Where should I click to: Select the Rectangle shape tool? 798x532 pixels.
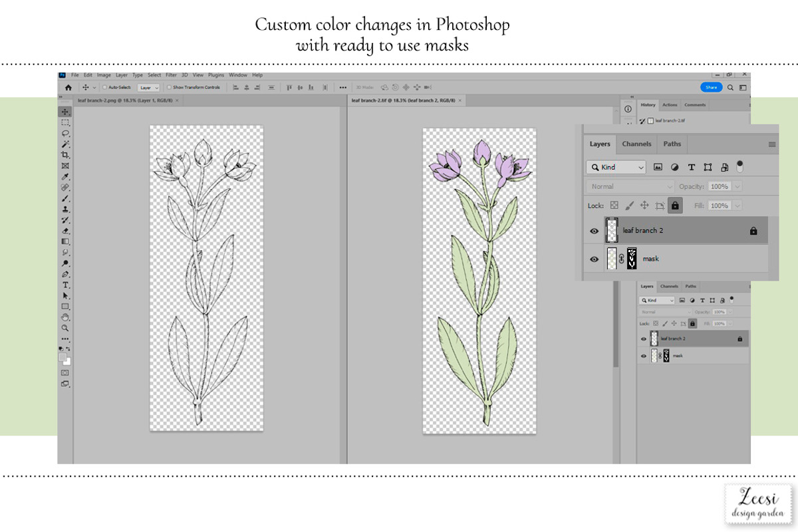[65, 307]
